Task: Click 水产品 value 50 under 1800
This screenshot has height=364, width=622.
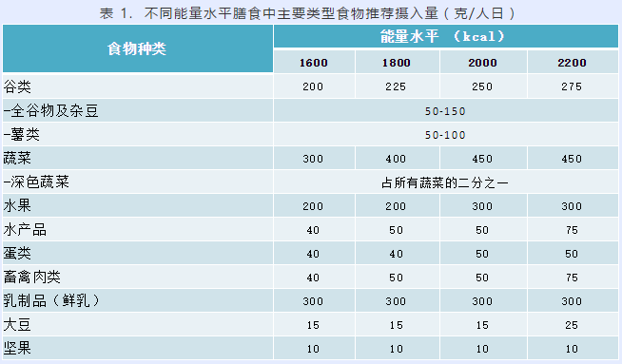Action: click(x=396, y=230)
